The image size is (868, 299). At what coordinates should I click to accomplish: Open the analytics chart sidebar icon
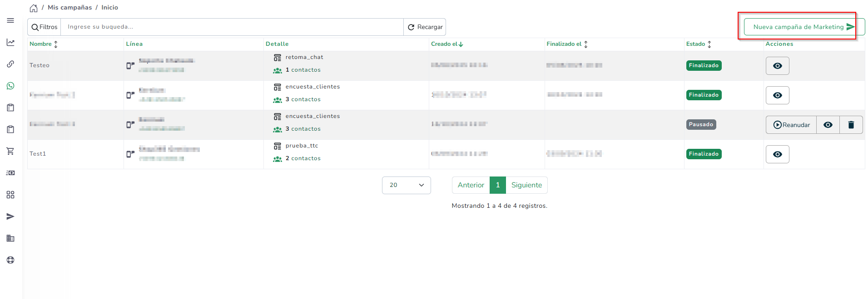pyautogui.click(x=10, y=42)
